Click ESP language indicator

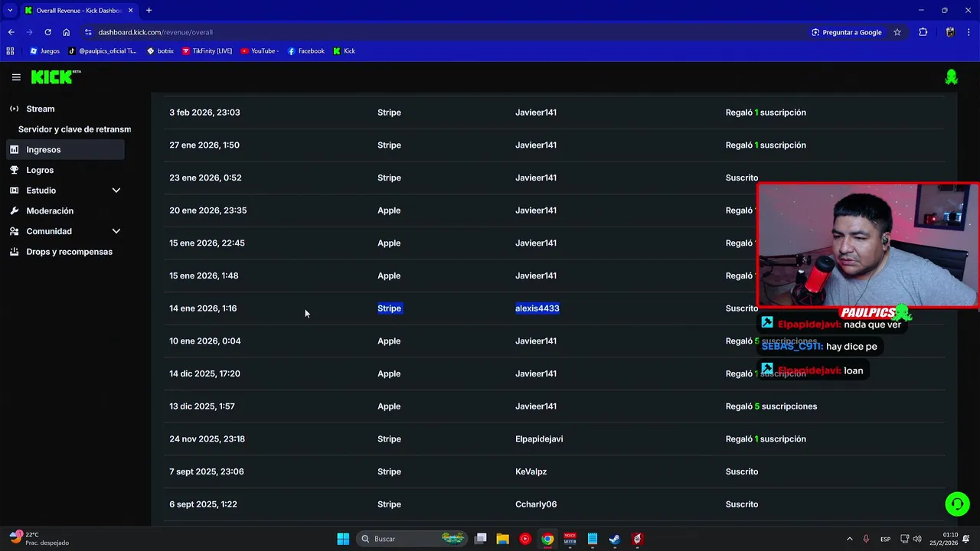click(x=885, y=539)
